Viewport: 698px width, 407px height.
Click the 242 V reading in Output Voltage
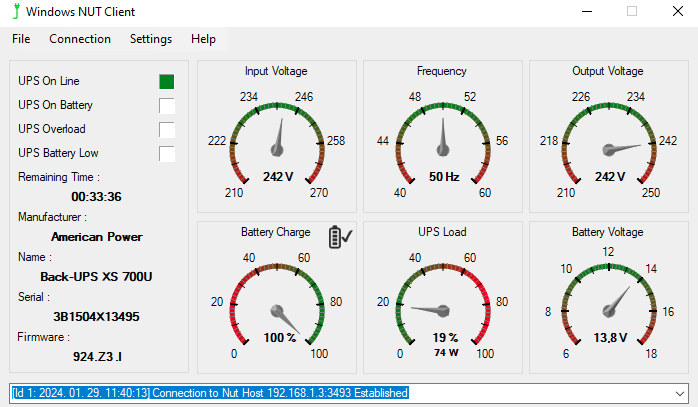(610, 177)
